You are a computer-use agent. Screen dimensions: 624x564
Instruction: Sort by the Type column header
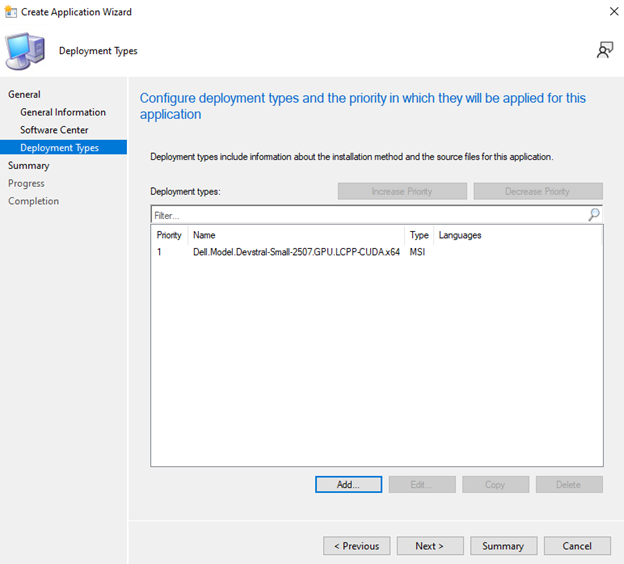coord(419,235)
